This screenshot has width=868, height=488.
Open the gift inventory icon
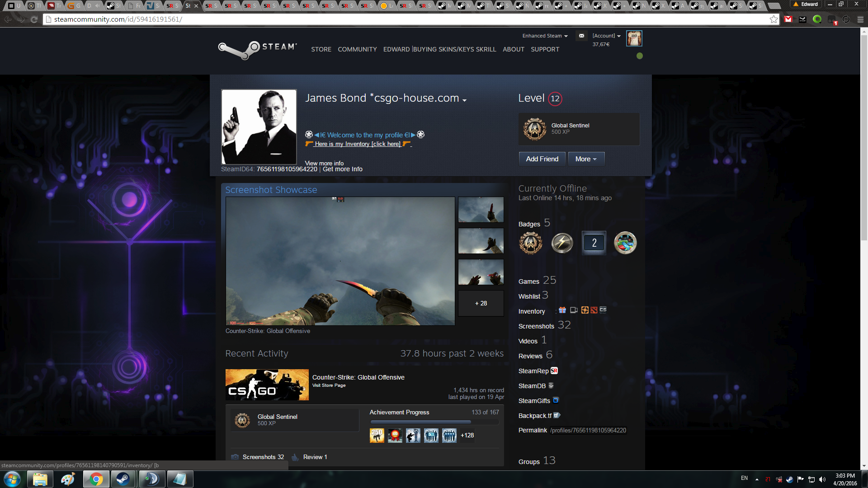[562, 310]
